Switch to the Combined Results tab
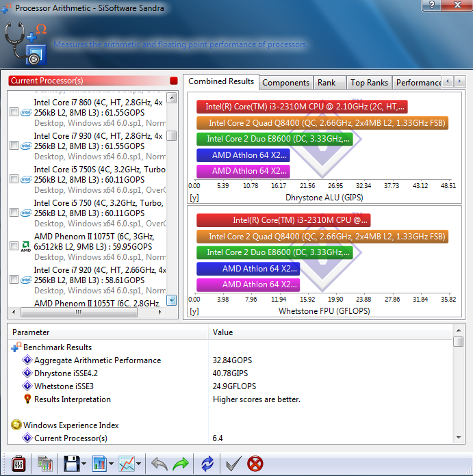This screenshot has height=476, width=473. coord(221,81)
